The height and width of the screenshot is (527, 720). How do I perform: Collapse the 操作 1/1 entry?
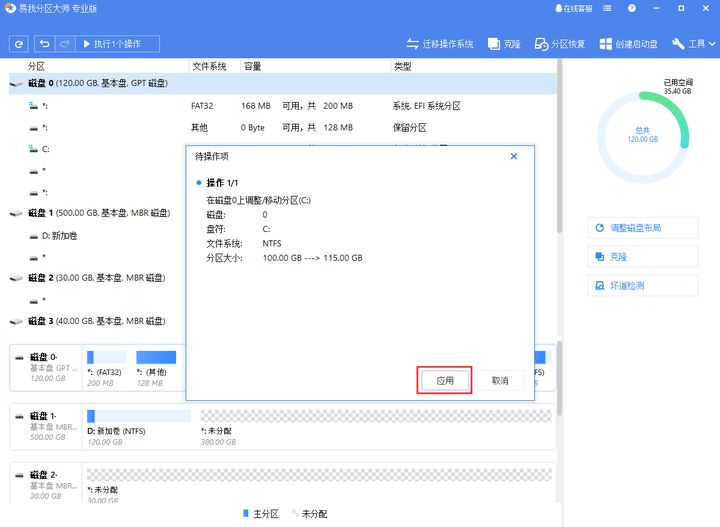199,183
